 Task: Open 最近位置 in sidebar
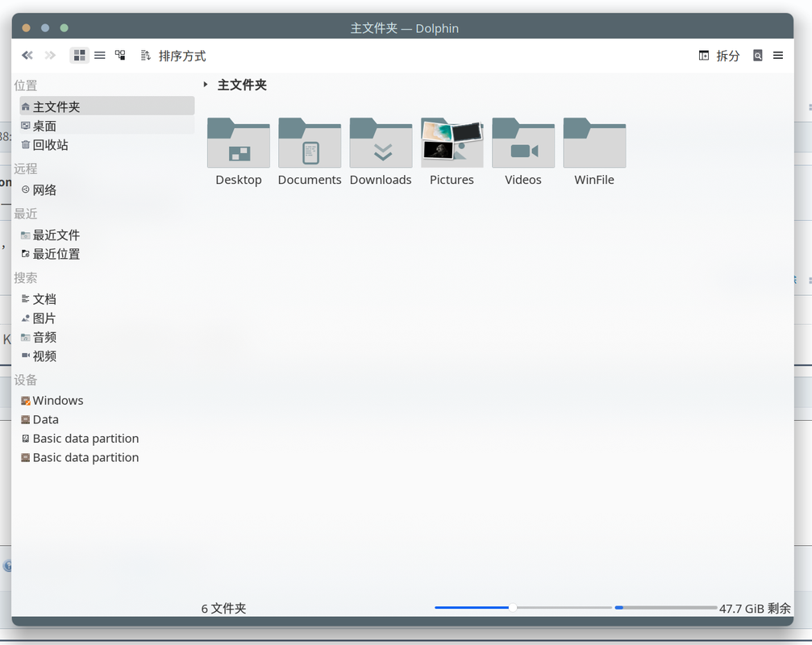(107, 254)
